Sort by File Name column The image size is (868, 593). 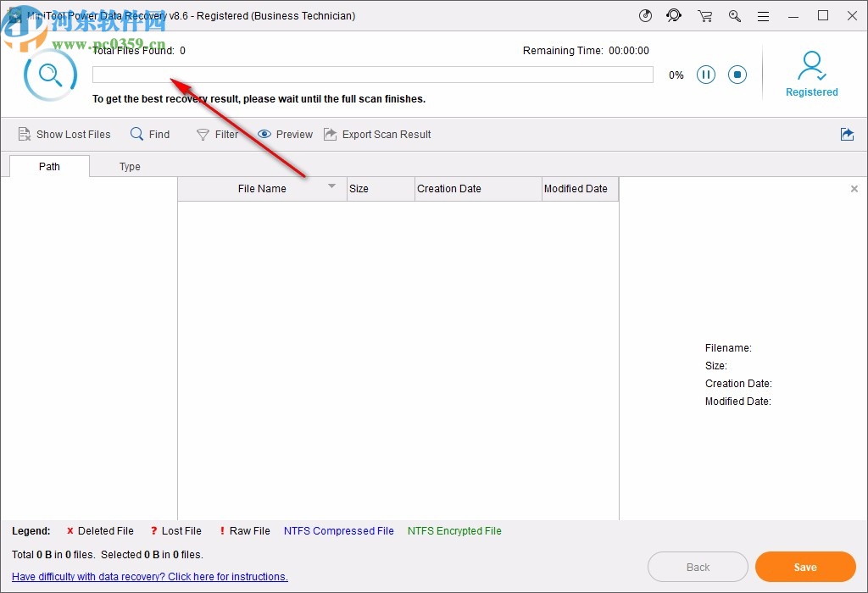(x=263, y=189)
